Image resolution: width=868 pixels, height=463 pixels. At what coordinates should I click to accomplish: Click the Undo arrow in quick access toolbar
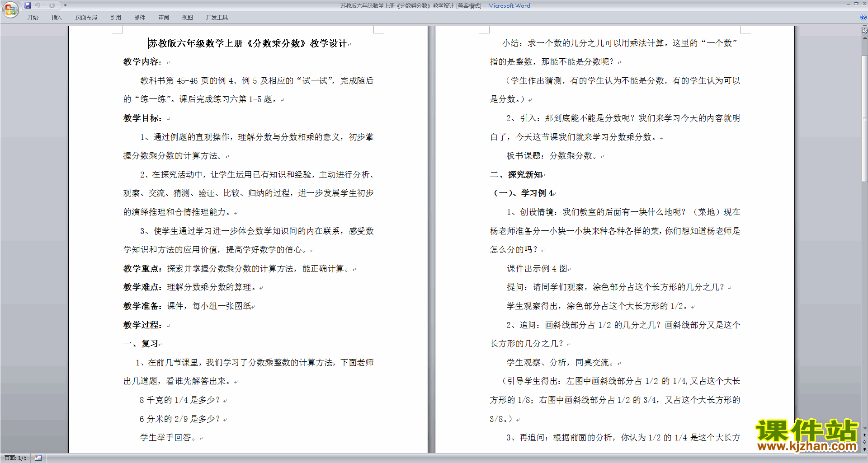click(38, 5)
